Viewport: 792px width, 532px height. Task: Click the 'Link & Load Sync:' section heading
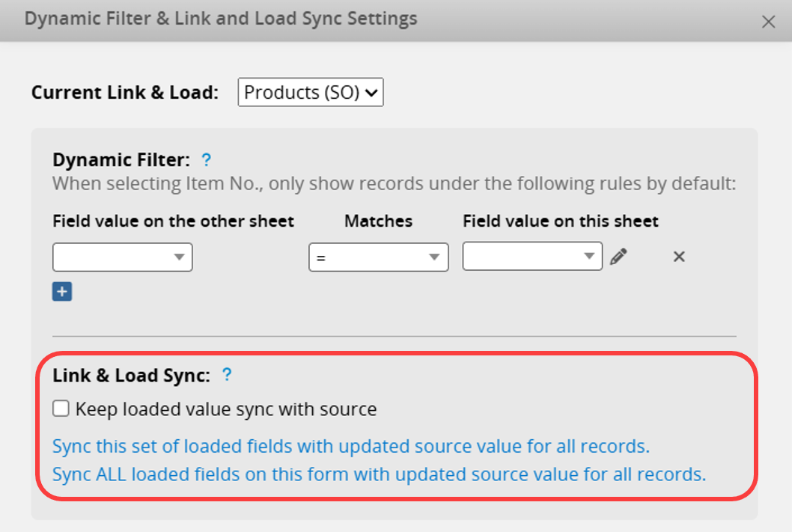(131, 376)
